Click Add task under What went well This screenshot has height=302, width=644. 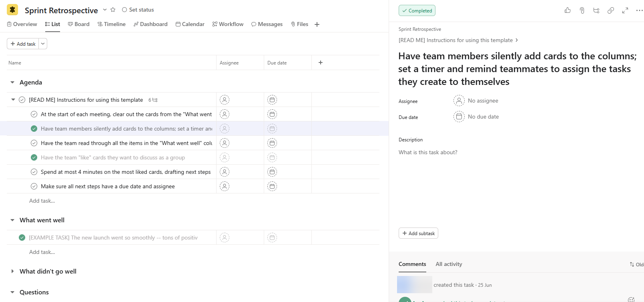pos(42,252)
